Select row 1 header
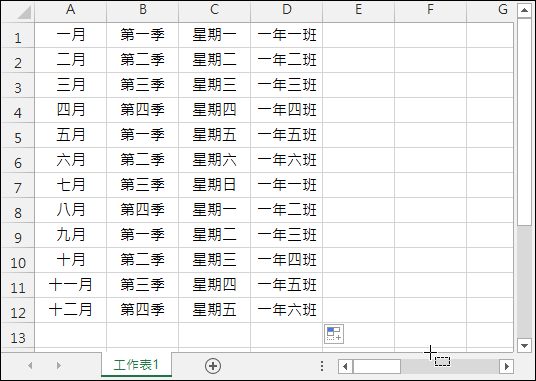This screenshot has height=381, width=536. point(18,35)
